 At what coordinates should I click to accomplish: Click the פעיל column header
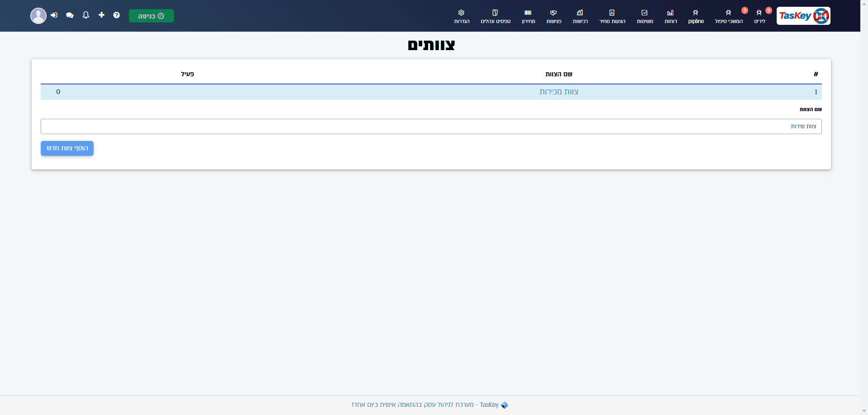[x=188, y=74]
